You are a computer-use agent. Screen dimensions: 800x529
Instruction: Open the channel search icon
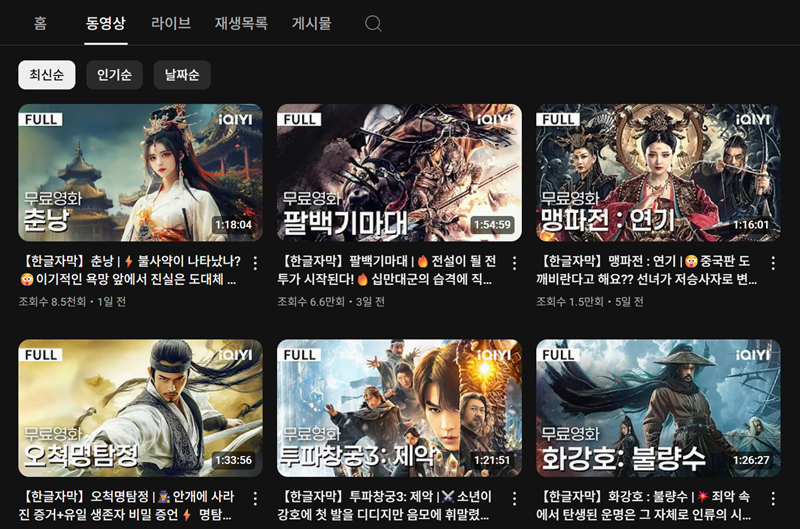coord(373,23)
